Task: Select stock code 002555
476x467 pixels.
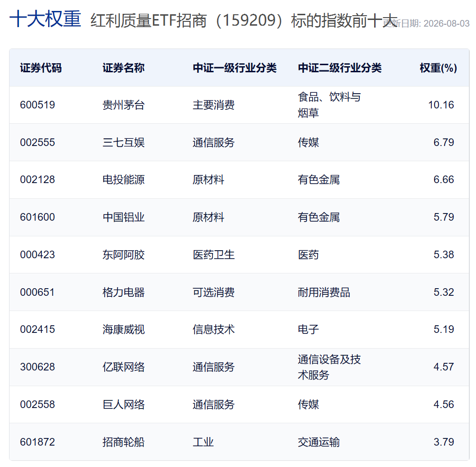Action: (x=38, y=142)
